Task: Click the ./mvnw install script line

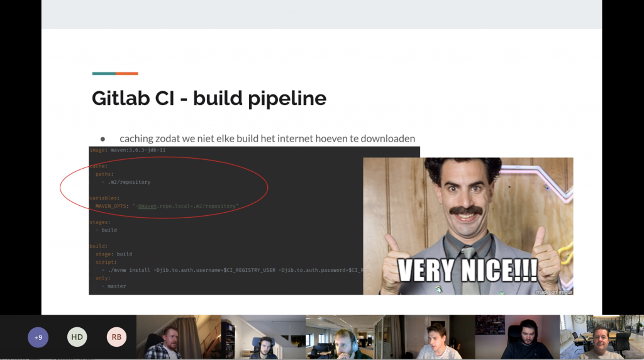Action: tap(232, 270)
